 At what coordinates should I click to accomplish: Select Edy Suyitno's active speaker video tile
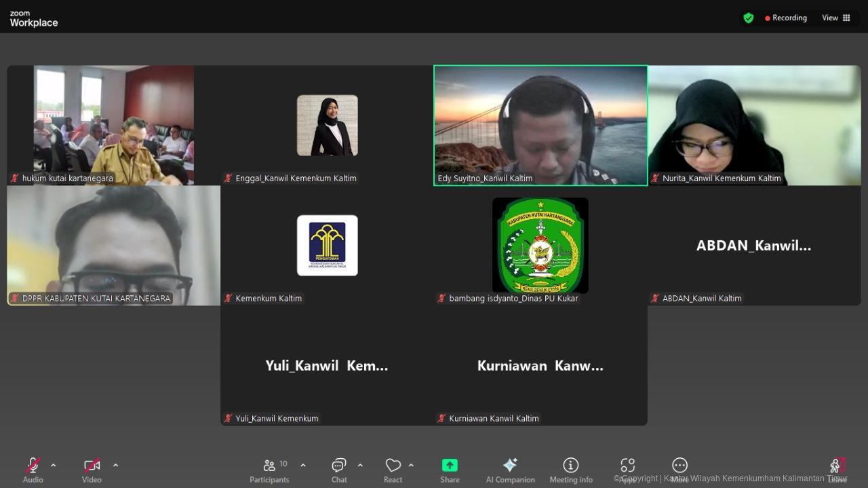click(x=540, y=125)
